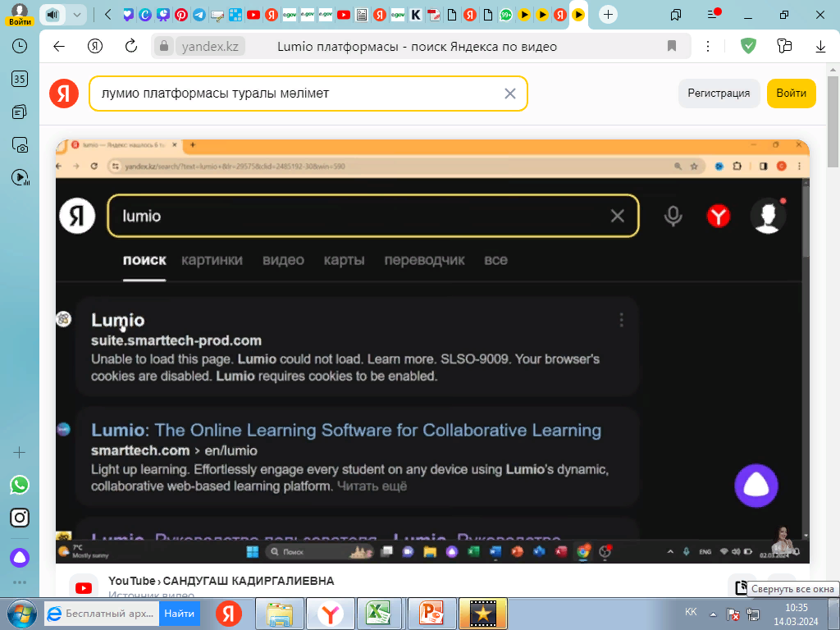
Task: Open PowerPoint from the taskbar
Action: pyautogui.click(x=431, y=614)
